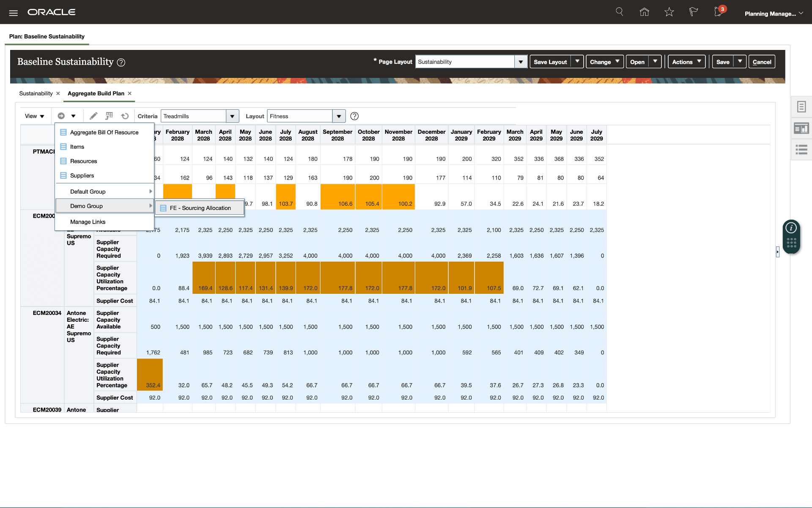Viewport: 812px width, 508px height.
Task: Close the Aggregate Build Plan tab
Action: coord(130,94)
